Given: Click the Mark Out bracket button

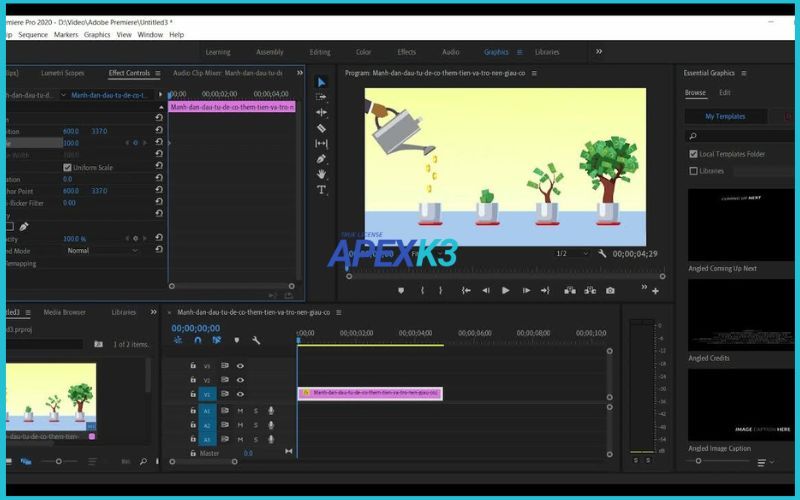Looking at the screenshot, I should [440, 290].
